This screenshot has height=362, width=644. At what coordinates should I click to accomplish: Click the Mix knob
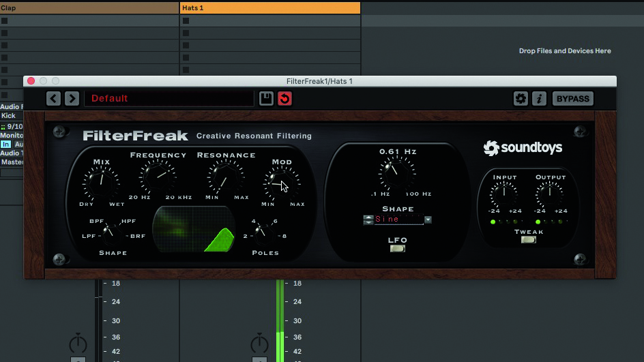click(x=101, y=183)
